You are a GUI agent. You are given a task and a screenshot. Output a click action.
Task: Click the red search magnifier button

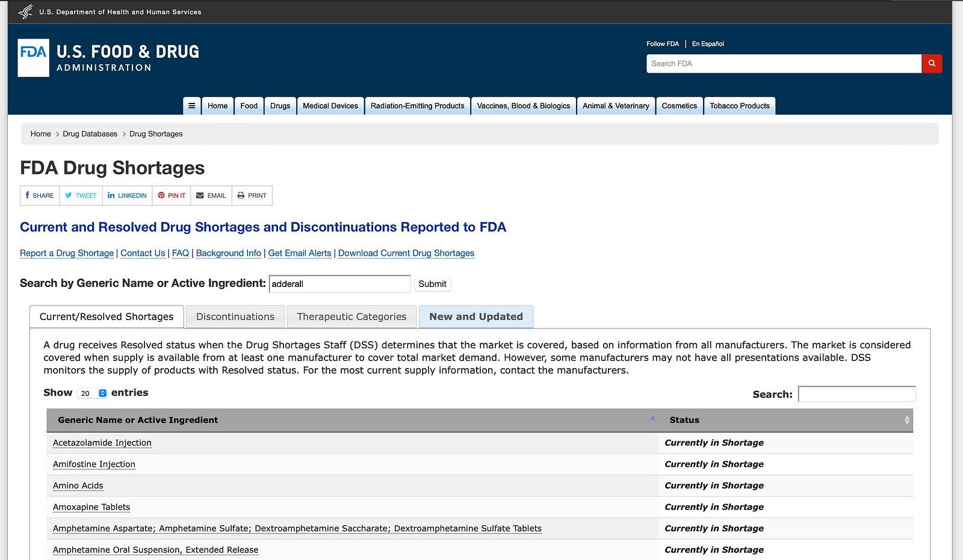(931, 64)
